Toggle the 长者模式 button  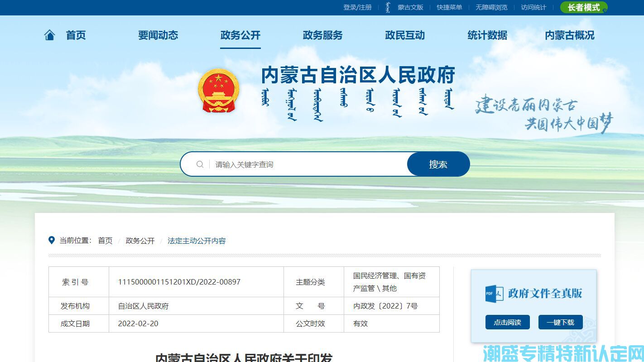tap(584, 7)
